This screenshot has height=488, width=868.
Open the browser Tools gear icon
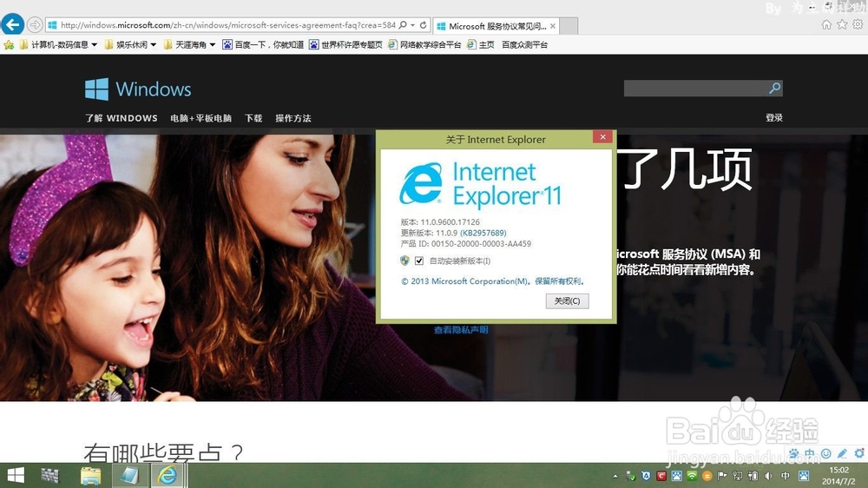[858, 24]
